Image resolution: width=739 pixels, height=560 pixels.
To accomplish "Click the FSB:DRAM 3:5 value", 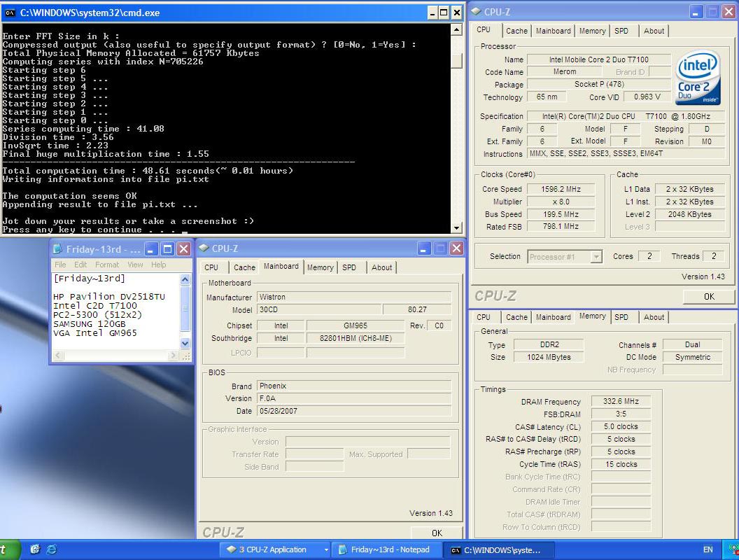I will tap(621, 414).
